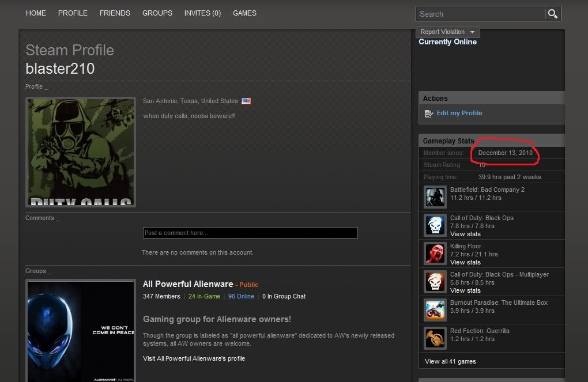View stats for Call of Duty: Black Ops

pos(465,235)
